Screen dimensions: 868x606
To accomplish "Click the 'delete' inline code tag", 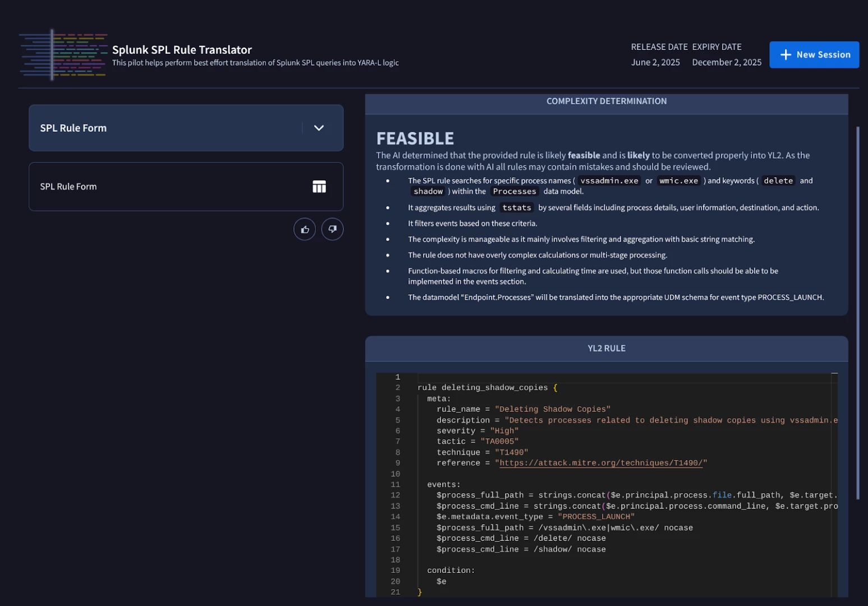I will 778,181.
